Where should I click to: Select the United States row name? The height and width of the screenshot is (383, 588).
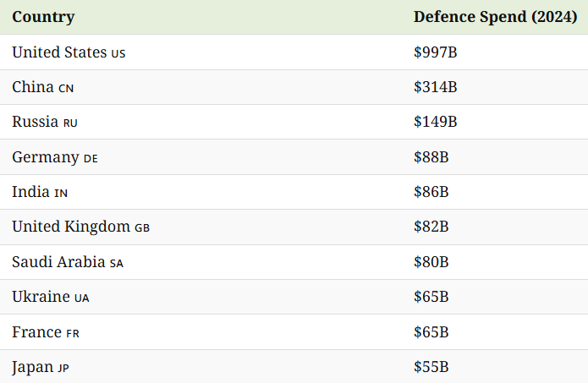click(69, 52)
